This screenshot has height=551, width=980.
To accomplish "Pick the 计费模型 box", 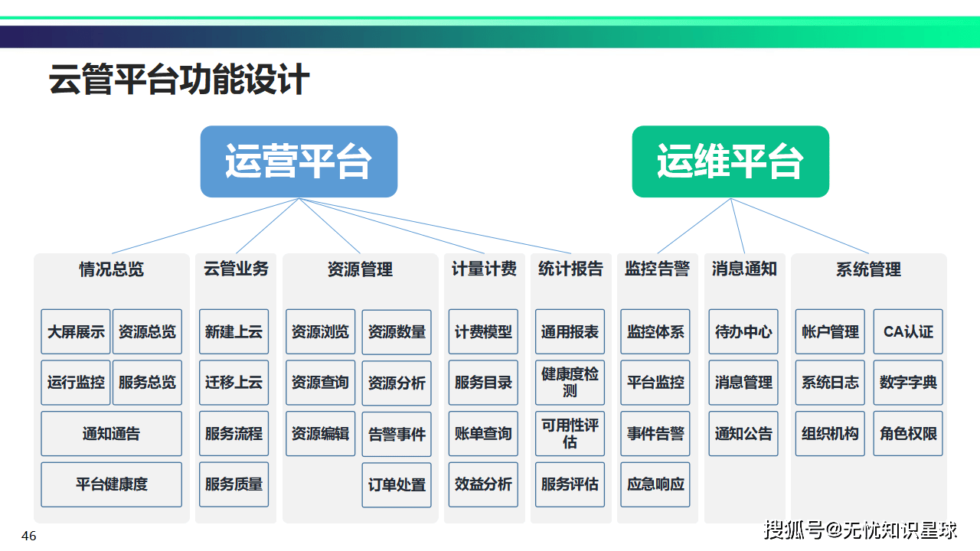I will pos(483,331).
